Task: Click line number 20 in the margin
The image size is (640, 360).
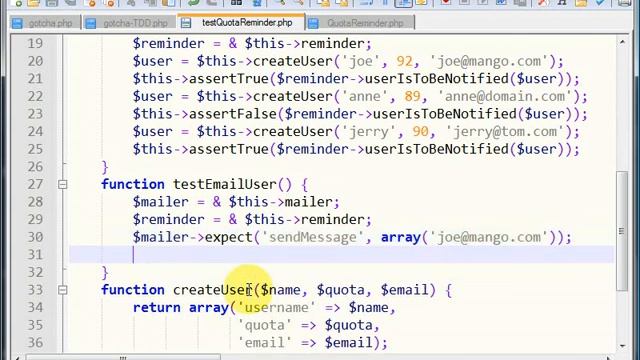Action: pyautogui.click(x=35, y=61)
